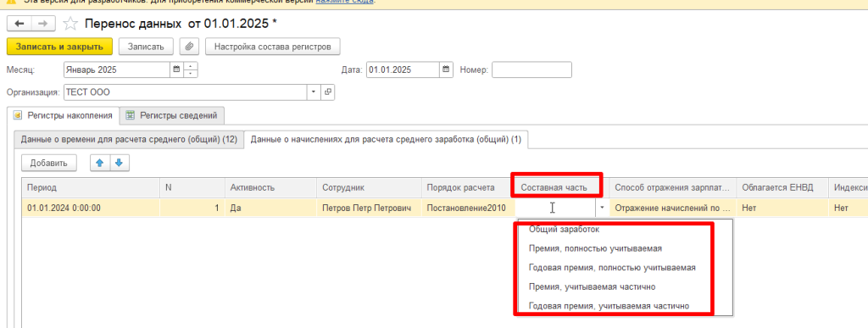Image resolution: width=868 pixels, height=328 pixels.
Task: Click the 'Порядок расчета' column header
Action: (x=468, y=188)
